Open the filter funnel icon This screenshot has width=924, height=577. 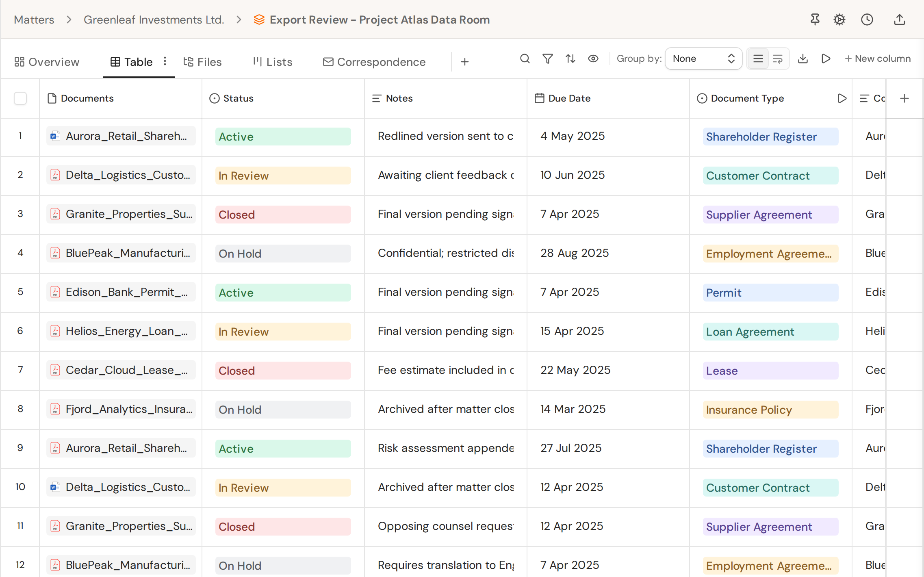tap(548, 59)
